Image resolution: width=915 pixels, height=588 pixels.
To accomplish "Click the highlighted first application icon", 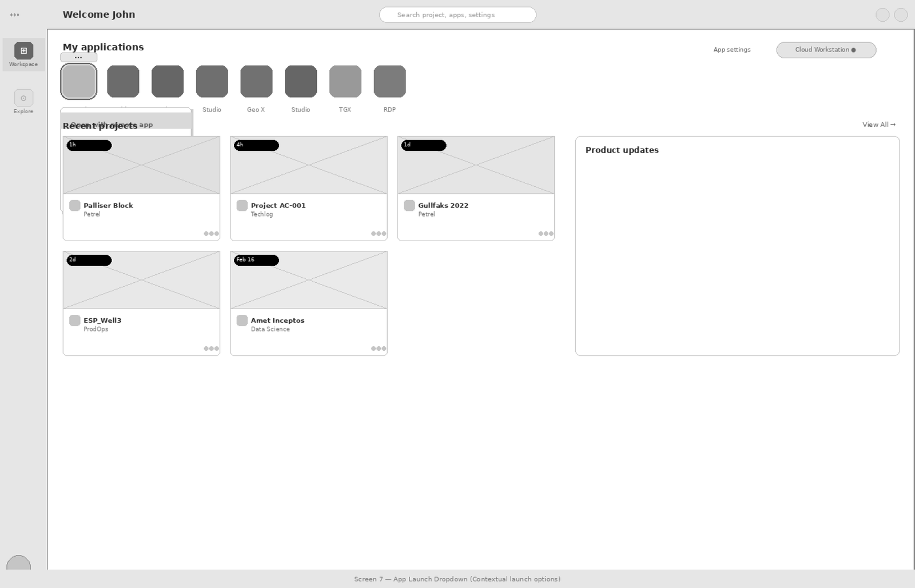I will click(x=78, y=81).
